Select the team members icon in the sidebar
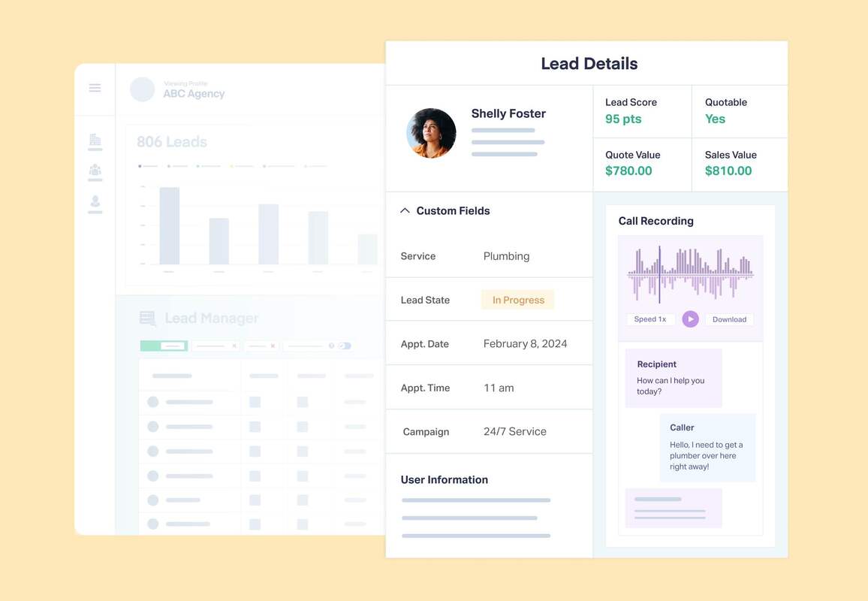868x601 pixels. click(95, 171)
